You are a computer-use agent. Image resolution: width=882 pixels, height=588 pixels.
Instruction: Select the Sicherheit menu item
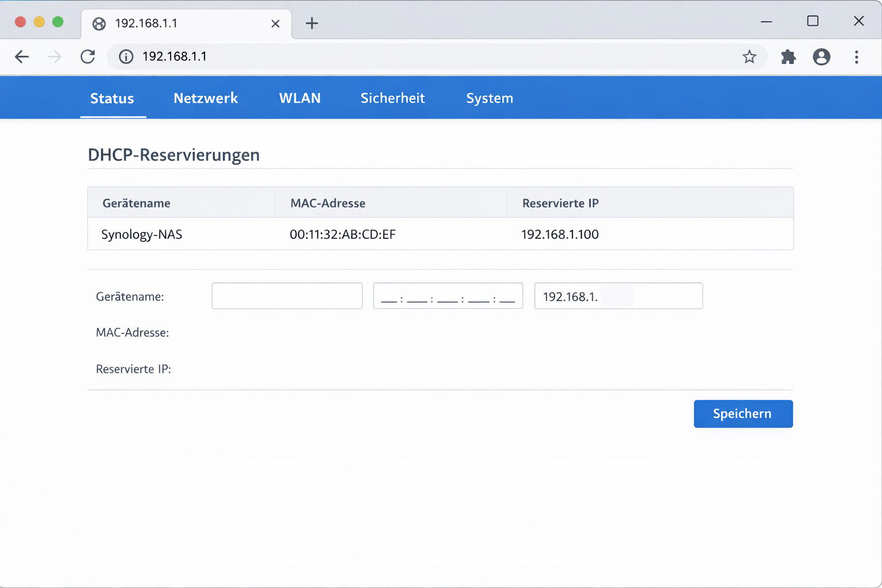click(x=392, y=98)
